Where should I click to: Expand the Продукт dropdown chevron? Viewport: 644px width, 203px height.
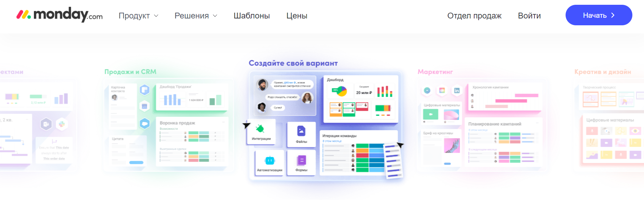156,16
